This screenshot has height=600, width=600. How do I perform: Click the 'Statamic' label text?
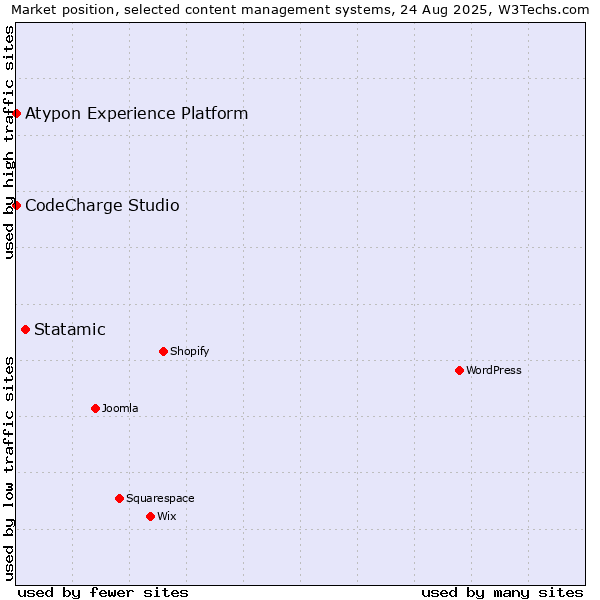[70, 329]
